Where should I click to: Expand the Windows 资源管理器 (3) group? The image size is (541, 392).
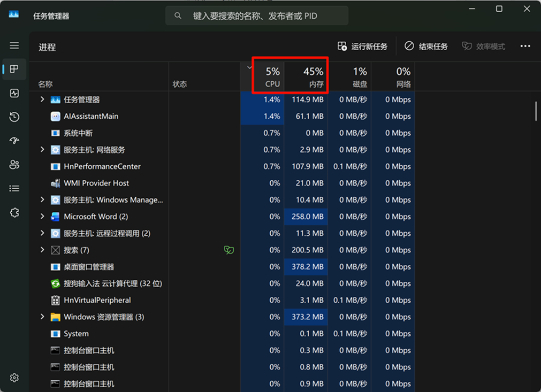[x=42, y=317]
